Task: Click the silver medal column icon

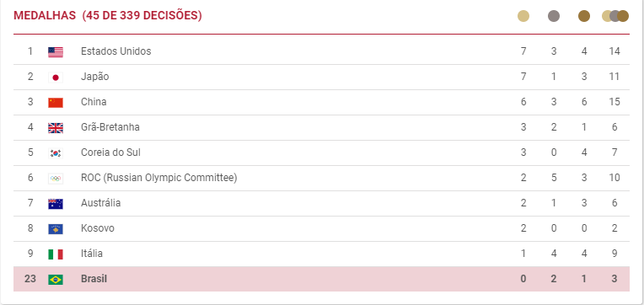Action: [554, 16]
